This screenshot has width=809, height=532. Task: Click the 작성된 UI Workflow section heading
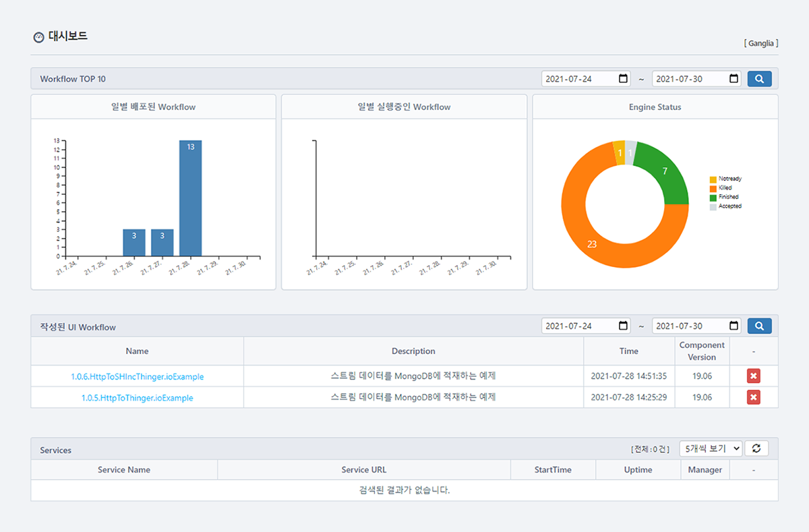[78, 327]
